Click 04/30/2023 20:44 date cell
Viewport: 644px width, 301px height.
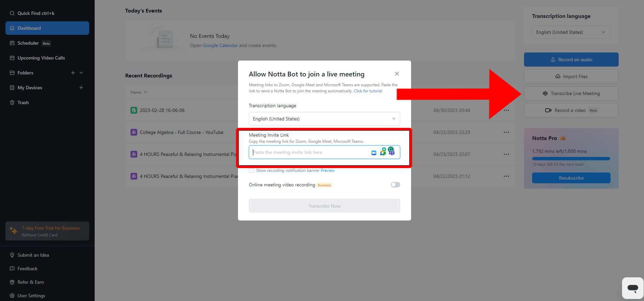coord(452,110)
